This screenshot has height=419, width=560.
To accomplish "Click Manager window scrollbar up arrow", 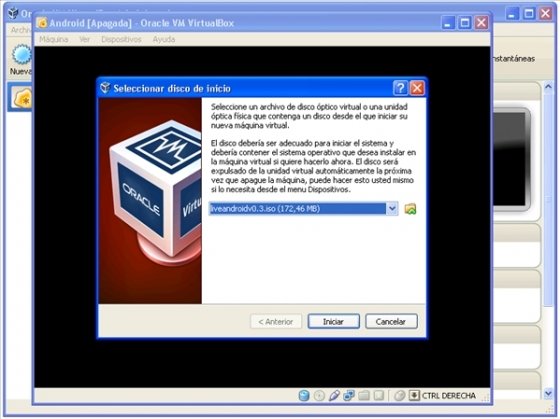I will pos(549,87).
